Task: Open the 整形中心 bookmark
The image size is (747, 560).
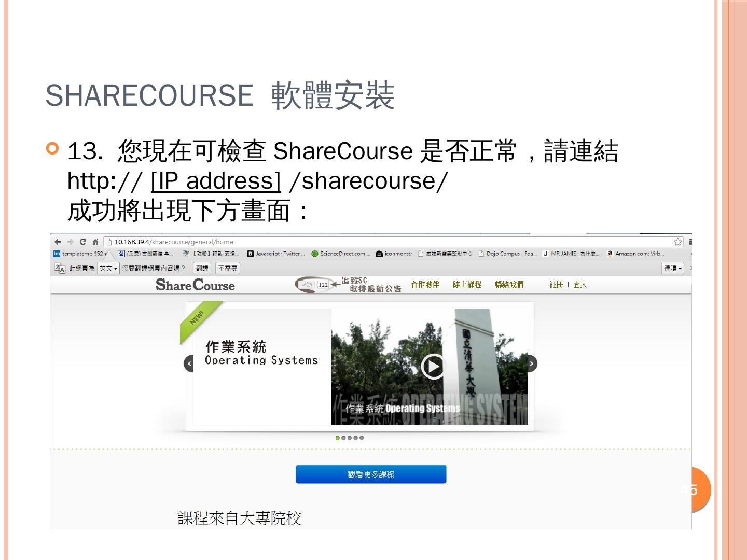Action: click(x=445, y=254)
